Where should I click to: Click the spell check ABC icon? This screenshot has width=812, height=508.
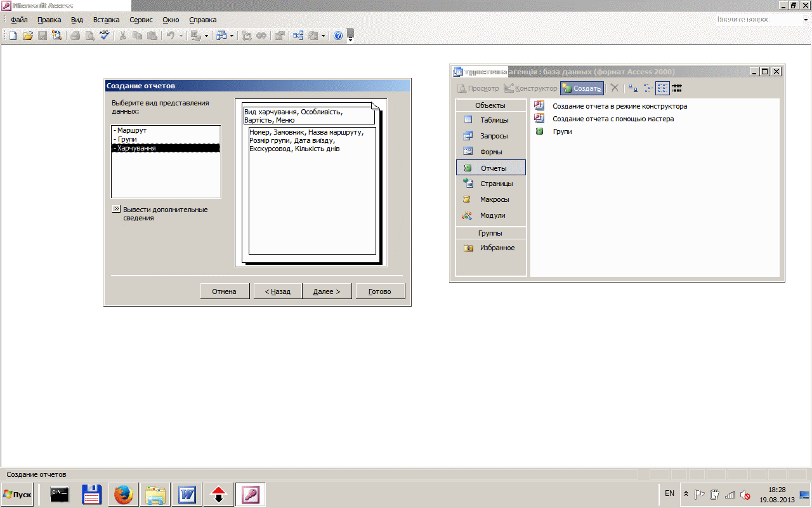point(105,36)
